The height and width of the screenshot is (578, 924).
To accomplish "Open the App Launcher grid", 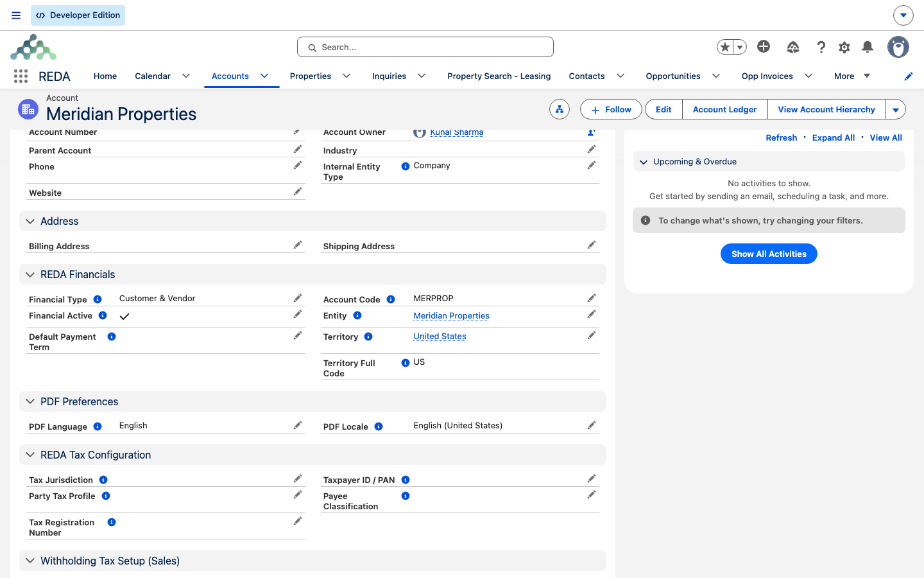I will (x=21, y=76).
